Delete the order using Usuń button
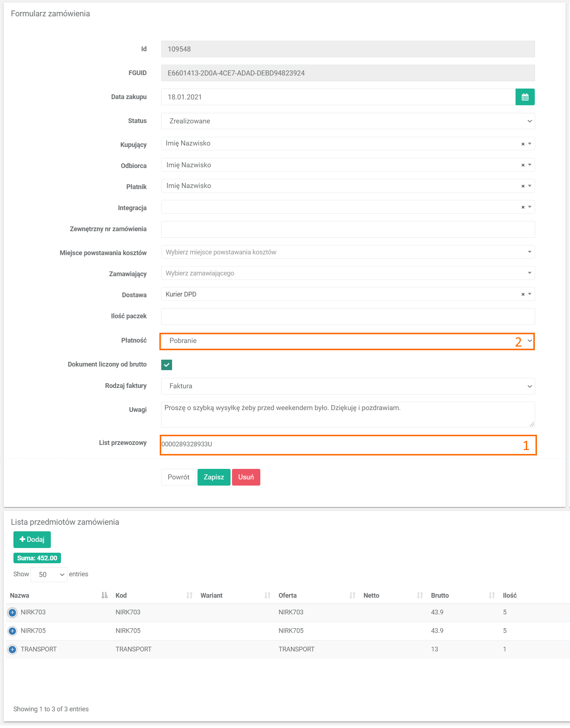Viewport: 570px width, 728px height. pyautogui.click(x=246, y=477)
